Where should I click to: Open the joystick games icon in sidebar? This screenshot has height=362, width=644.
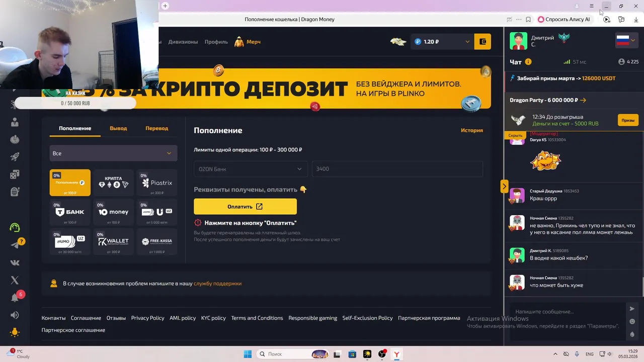coord(15,139)
